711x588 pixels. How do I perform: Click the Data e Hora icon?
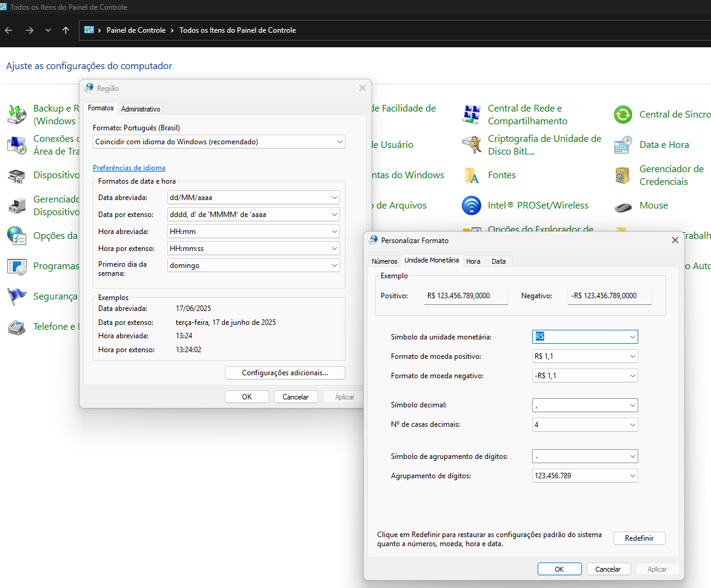pyautogui.click(x=623, y=145)
